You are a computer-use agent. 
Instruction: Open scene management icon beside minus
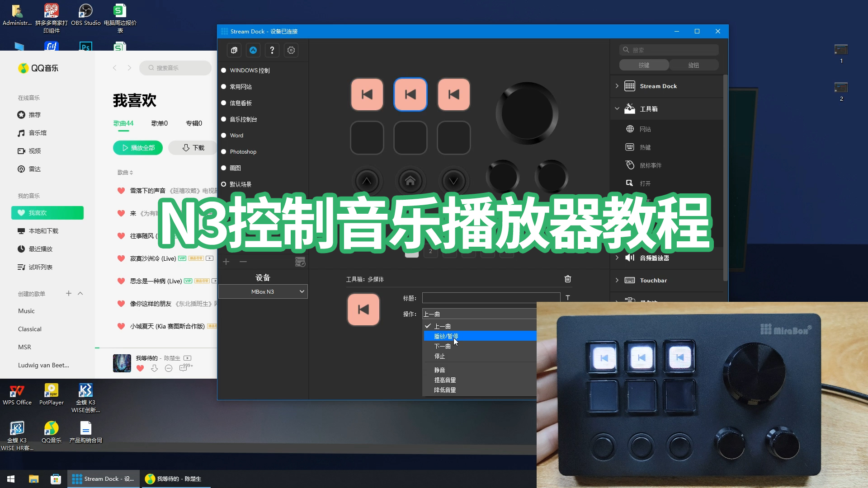point(300,262)
